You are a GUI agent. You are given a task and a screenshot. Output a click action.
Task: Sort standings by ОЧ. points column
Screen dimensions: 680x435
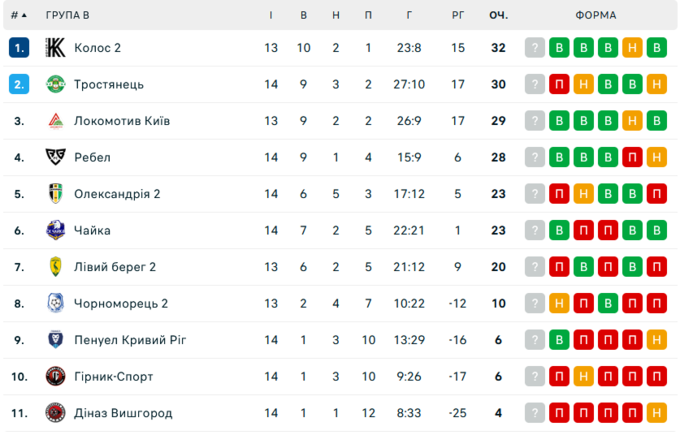pos(498,15)
